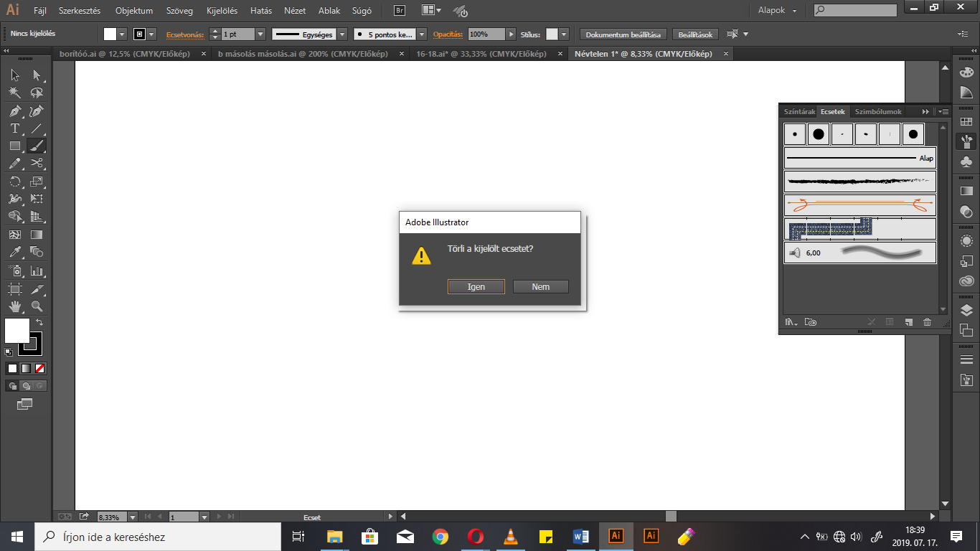Cancel deletion with the Nem button

click(541, 286)
